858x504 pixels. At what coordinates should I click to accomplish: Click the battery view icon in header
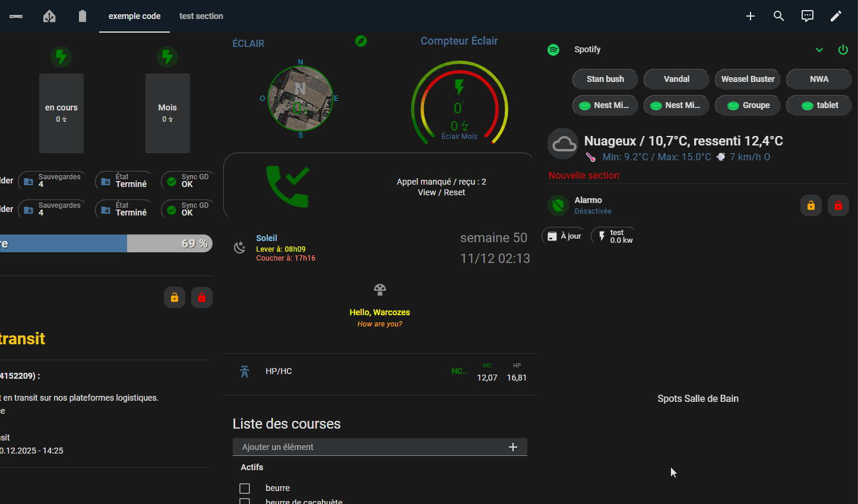[83, 16]
